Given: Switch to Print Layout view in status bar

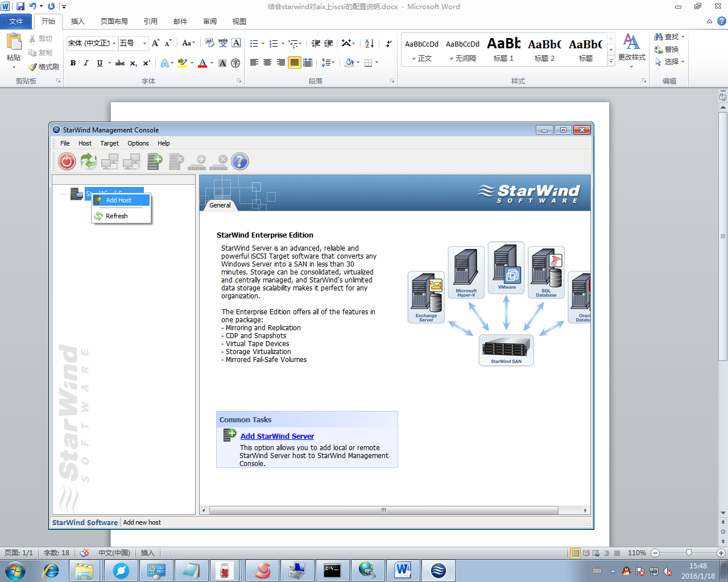Looking at the screenshot, I should (576, 553).
